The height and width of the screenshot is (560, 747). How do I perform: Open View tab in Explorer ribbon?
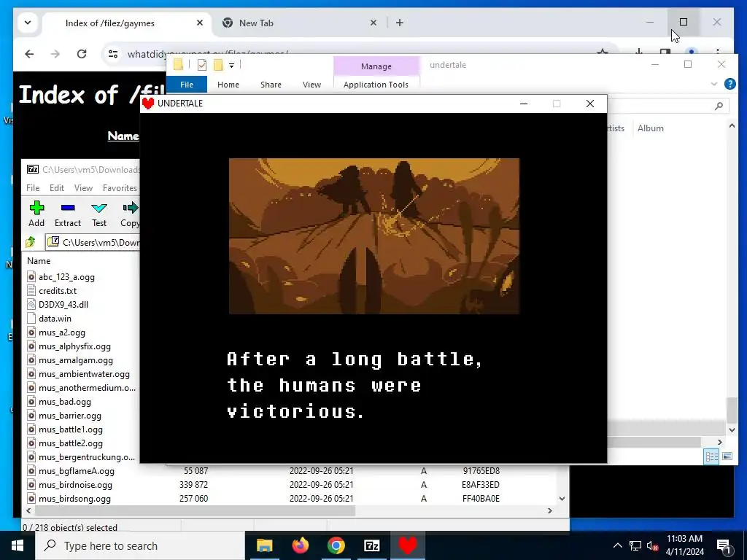coord(311,85)
